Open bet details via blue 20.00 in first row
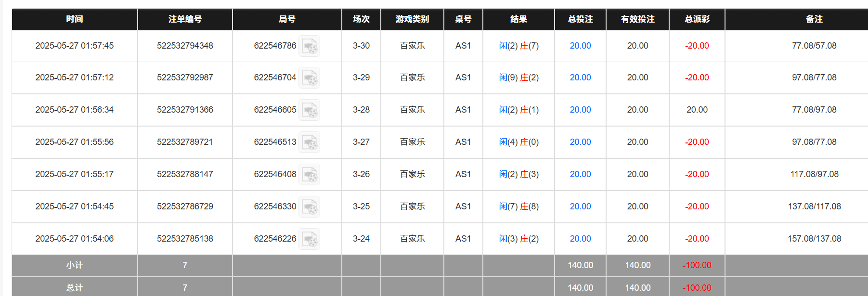 (x=580, y=46)
